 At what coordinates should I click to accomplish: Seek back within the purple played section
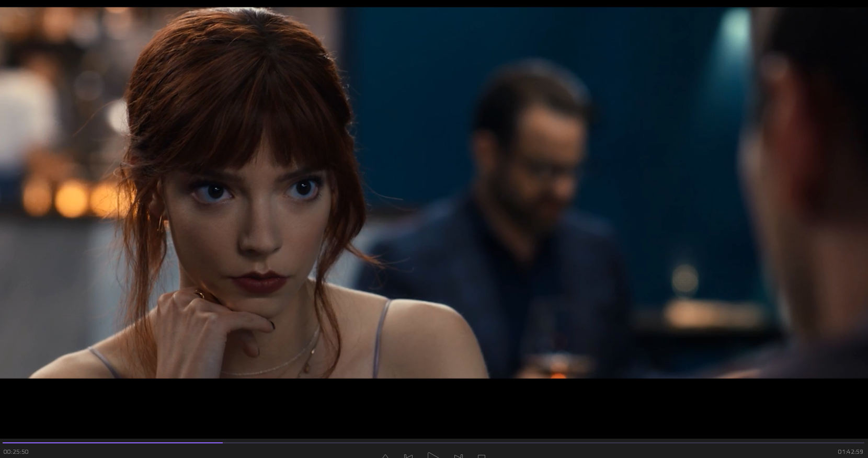112,443
